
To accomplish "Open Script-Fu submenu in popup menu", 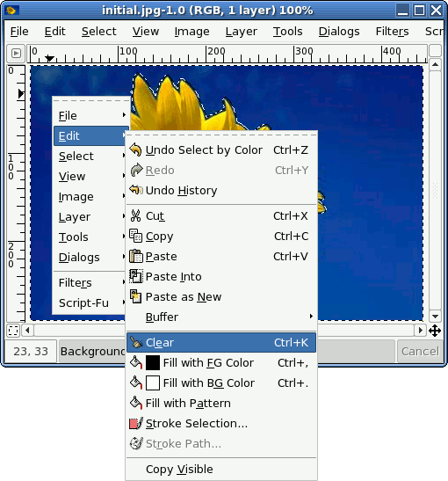I will pos(90,302).
